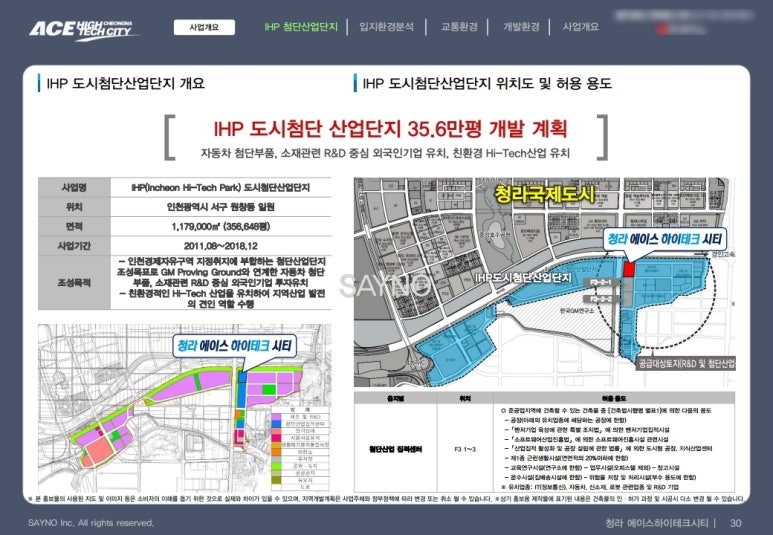The width and height of the screenshot is (773, 535).
Task: Click the 청라국제도시 map label
Action: (x=544, y=194)
